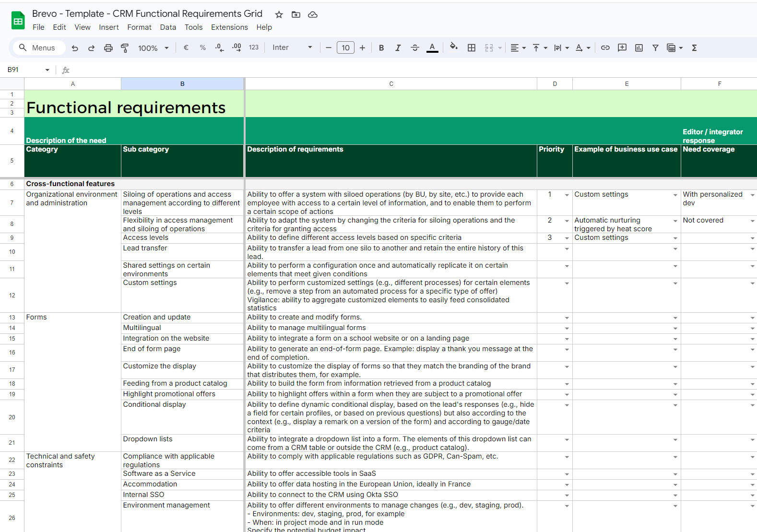Open Priority dropdown for Lead transfer row

[567, 249]
